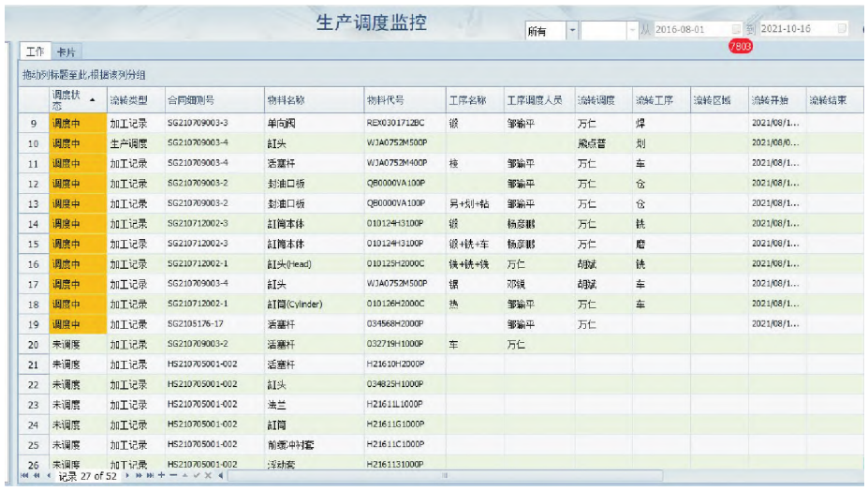Click the plus icon to add record

click(161, 476)
